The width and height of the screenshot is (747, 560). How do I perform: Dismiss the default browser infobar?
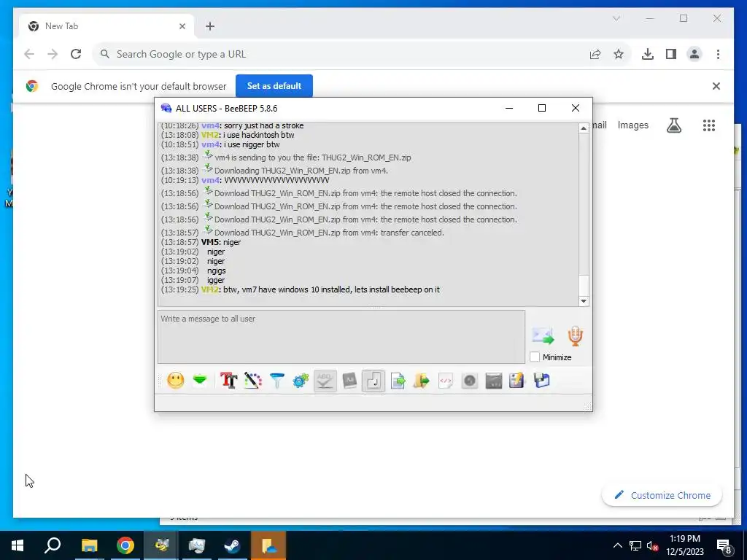716,86
